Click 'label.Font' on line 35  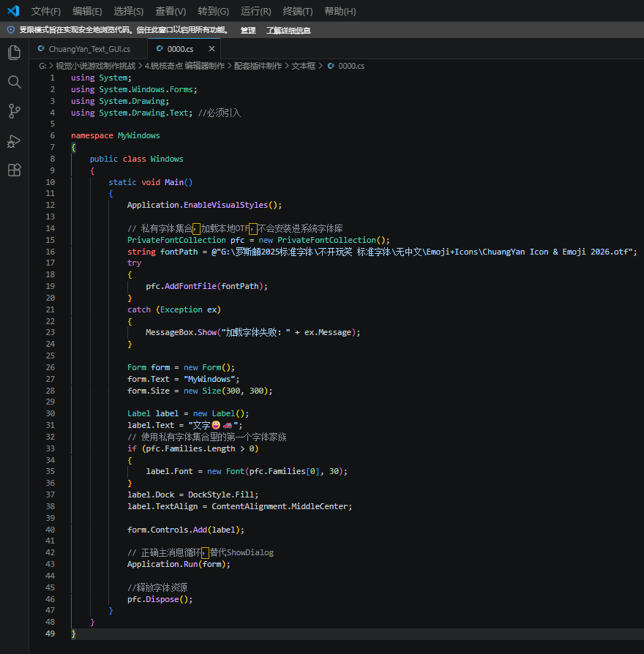pyautogui.click(x=169, y=471)
